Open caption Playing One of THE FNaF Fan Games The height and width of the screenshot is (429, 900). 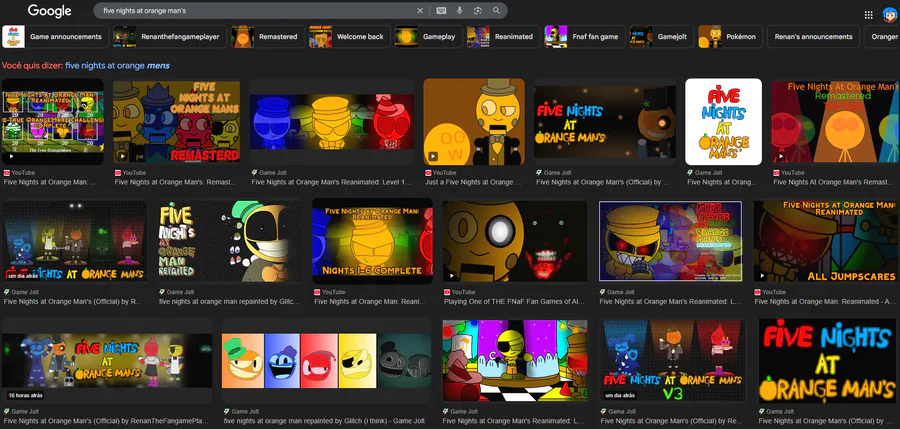[515, 302]
